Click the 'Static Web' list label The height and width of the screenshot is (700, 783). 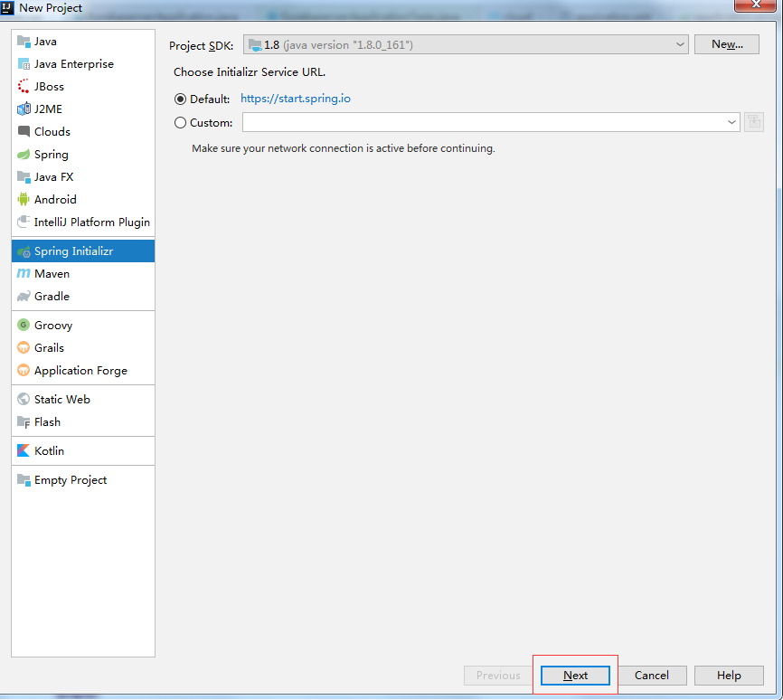coord(61,399)
